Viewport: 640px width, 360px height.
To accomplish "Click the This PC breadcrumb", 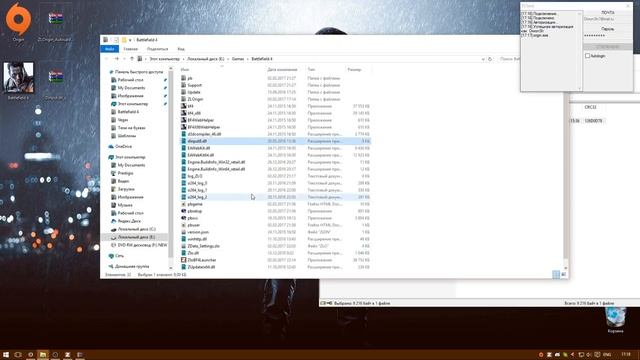I will [x=164, y=59].
